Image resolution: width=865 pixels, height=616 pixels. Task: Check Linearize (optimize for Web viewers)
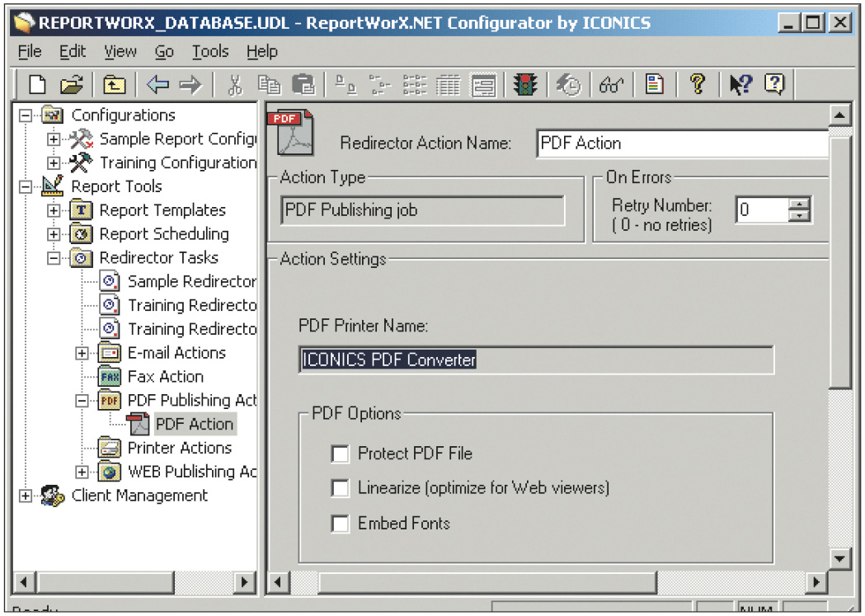click(340, 488)
